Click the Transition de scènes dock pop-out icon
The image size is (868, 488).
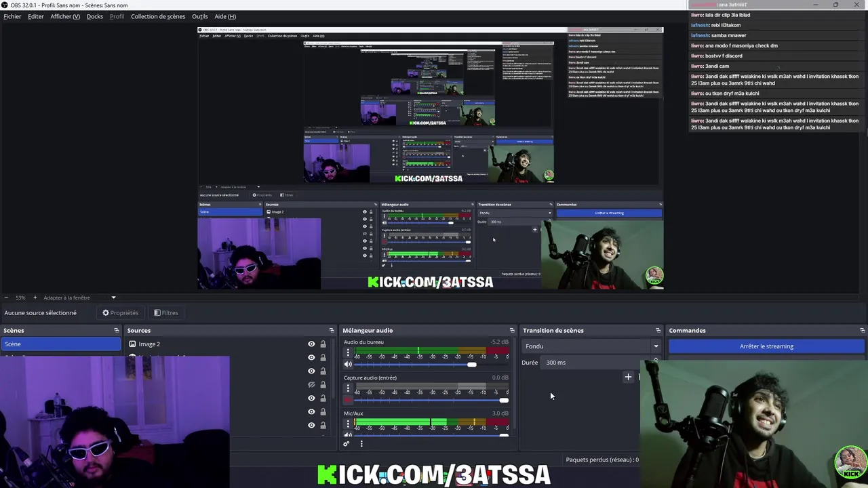[658, 330]
